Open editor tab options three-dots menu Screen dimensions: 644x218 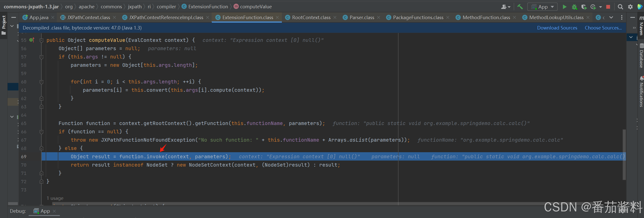[x=622, y=17]
